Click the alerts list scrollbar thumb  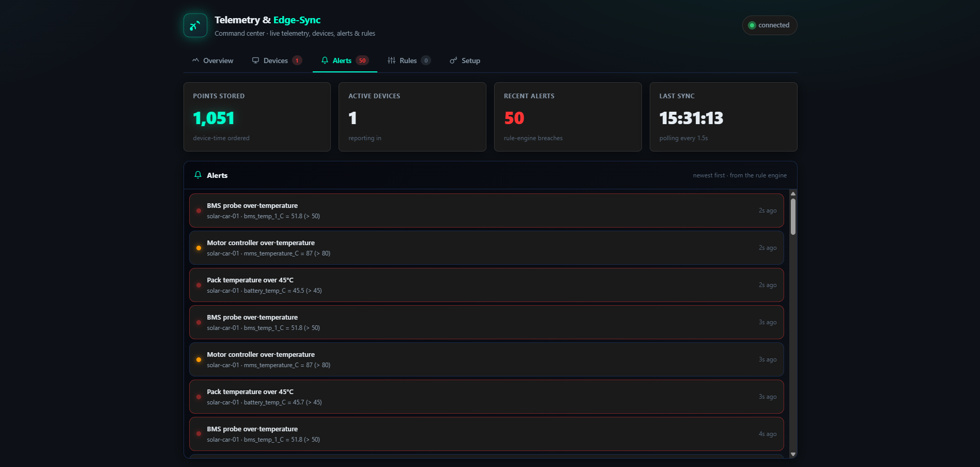793,217
